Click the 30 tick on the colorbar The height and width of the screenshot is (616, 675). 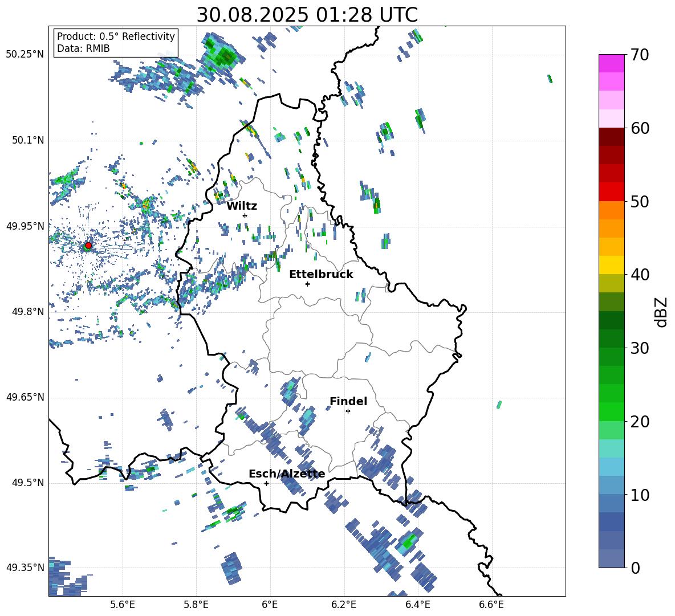pyautogui.click(x=640, y=348)
